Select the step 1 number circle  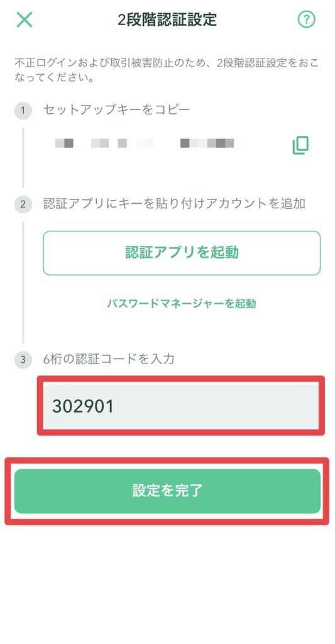coord(23,110)
